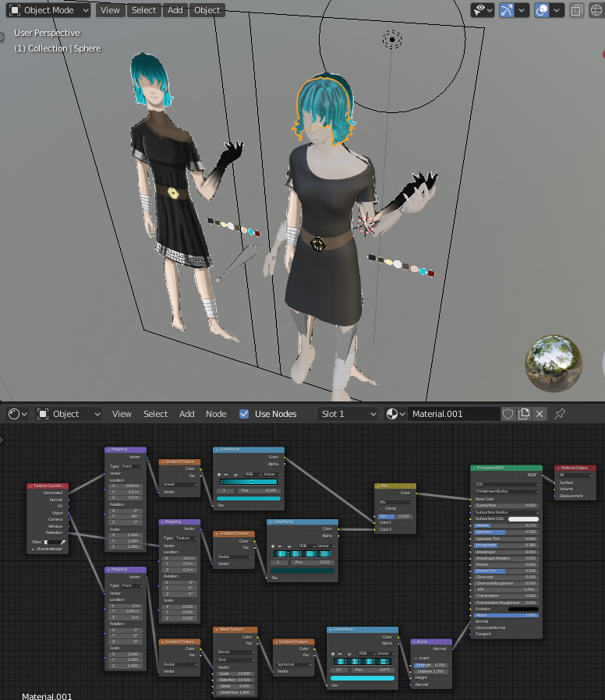This screenshot has width=605, height=700.
Task: Toggle the fake user shield for Material.001
Action: (508, 414)
